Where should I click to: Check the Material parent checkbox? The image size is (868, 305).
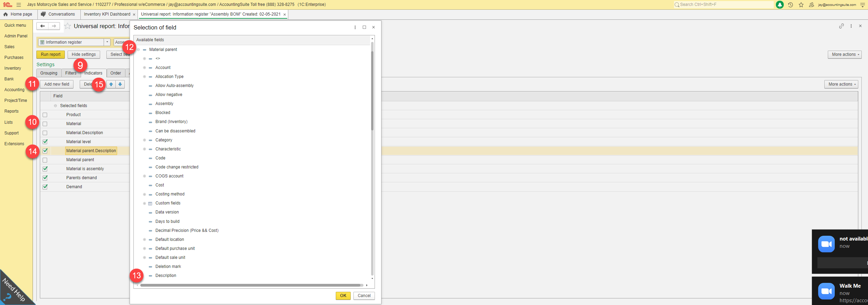[x=45, y=160]
